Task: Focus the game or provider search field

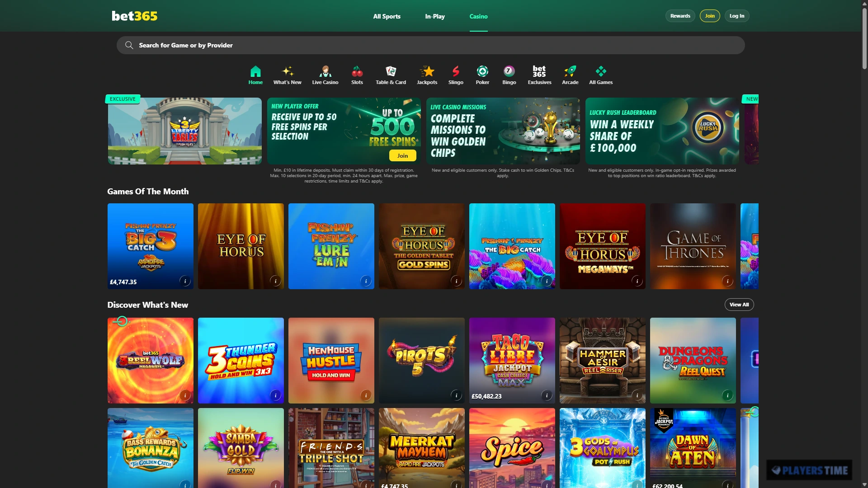Action: (x=430, y=45)
